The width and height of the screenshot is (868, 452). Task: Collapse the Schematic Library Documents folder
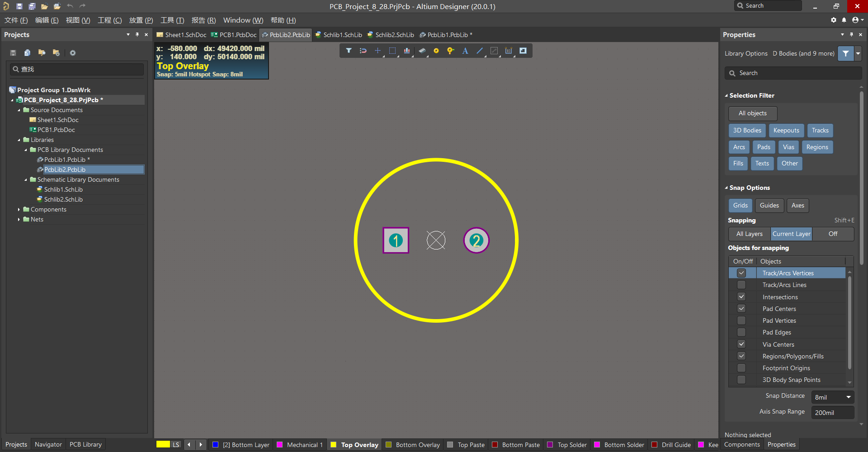[25, 179]
